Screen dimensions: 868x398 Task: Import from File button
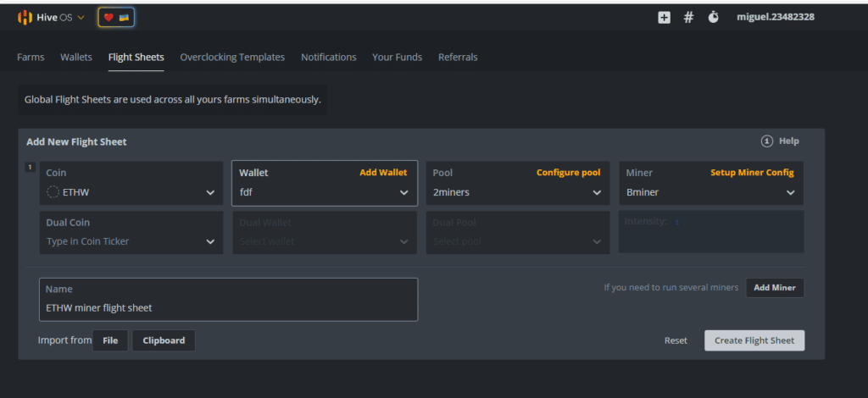pyautogui.click(x=110, y=340)
